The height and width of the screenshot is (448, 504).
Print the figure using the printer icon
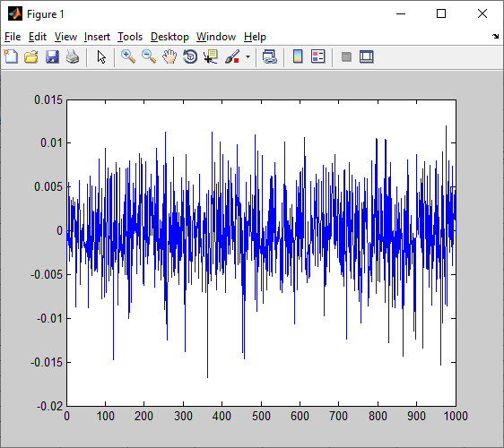(x=73, y=56)
